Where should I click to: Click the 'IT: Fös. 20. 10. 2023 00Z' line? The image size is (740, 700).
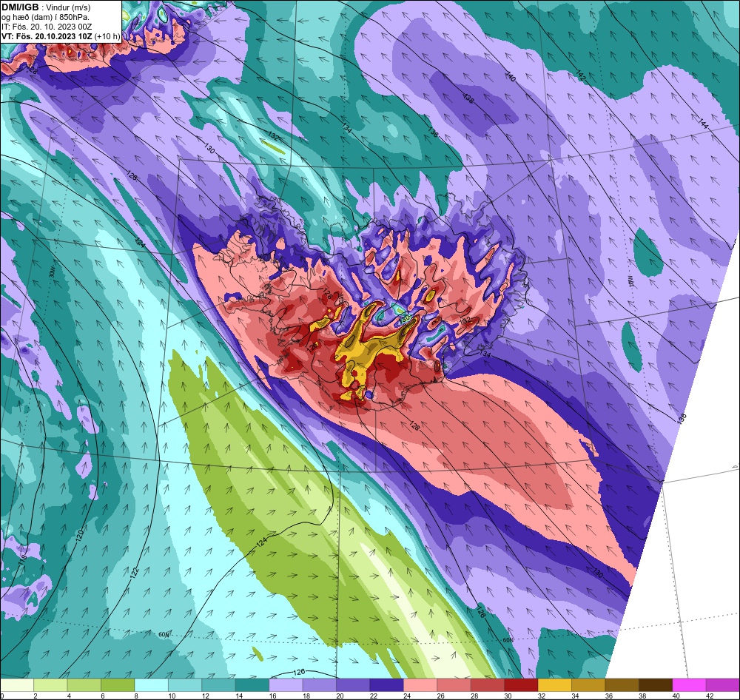(x=45, y=27)
